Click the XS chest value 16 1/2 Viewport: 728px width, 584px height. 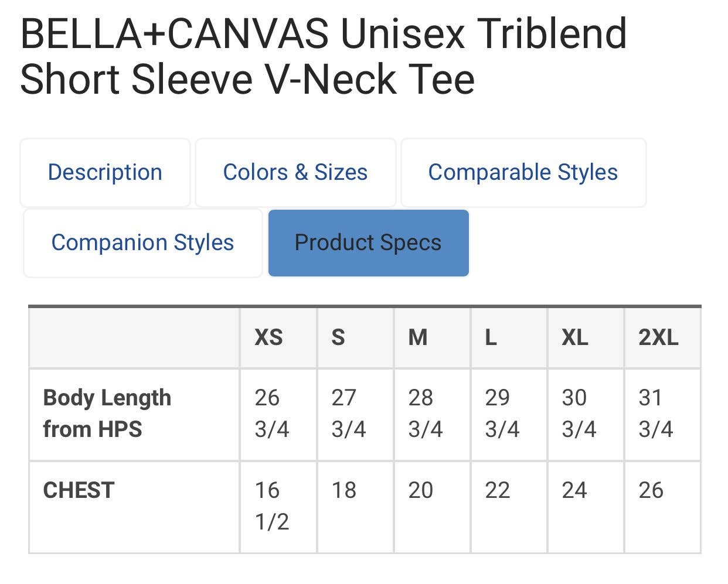coord(271,506)
